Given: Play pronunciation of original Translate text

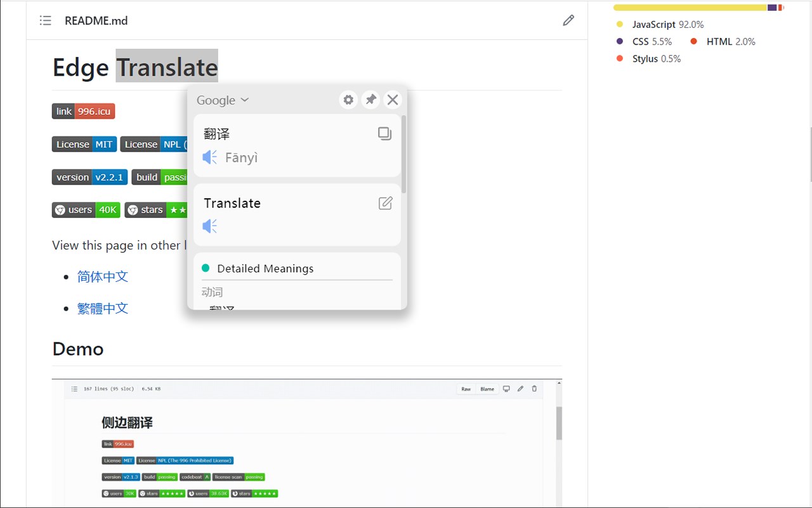Looking at the screenshot, I should point(210,226).
